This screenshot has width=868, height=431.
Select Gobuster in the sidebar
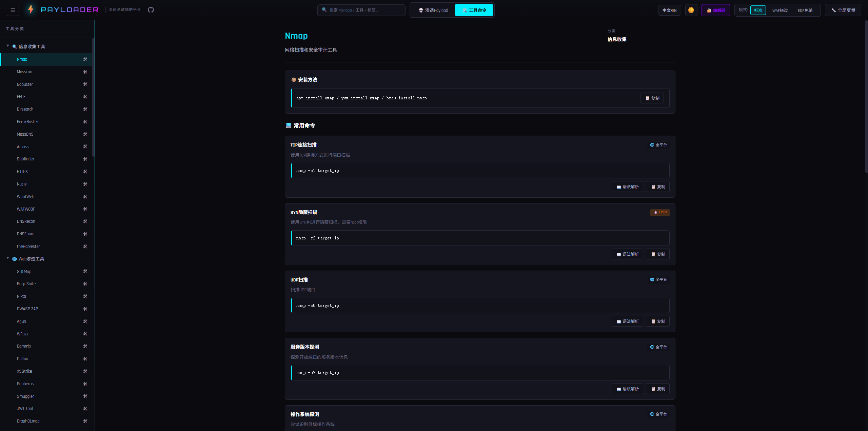(x=25, y=84)
